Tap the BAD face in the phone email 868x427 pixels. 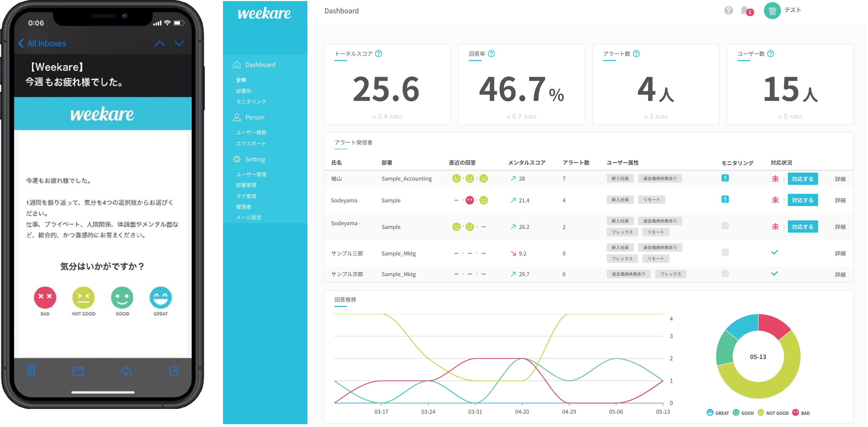[45, 297]
